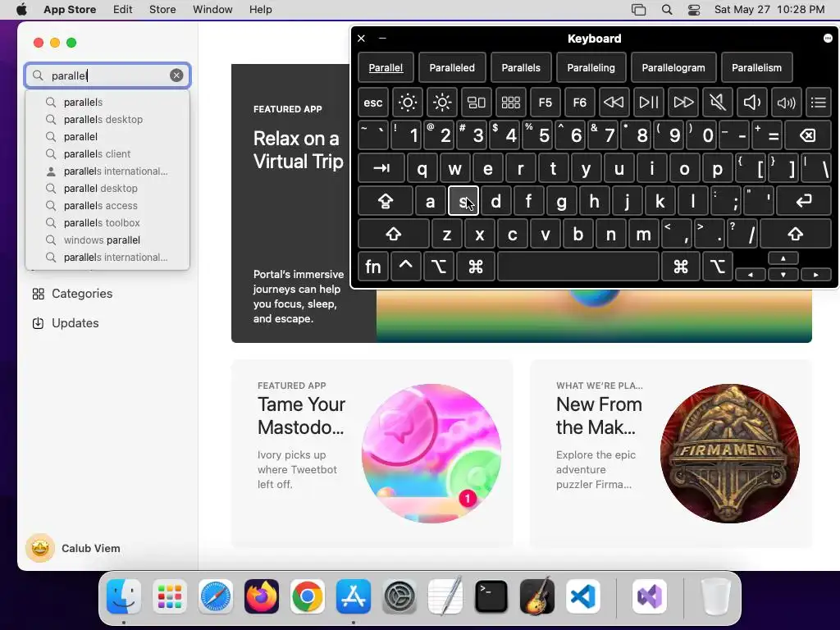Click the rewind media key

[x=614, y=103]
